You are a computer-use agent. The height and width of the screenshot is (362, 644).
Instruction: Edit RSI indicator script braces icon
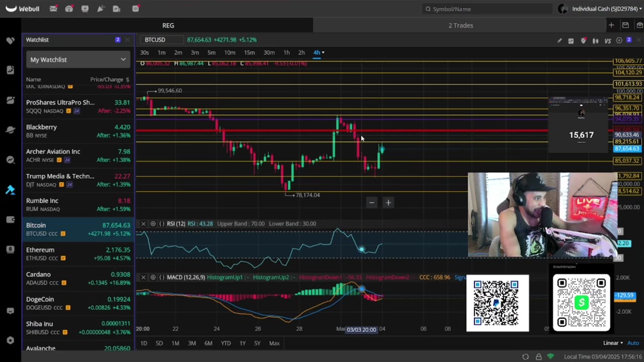162,224
